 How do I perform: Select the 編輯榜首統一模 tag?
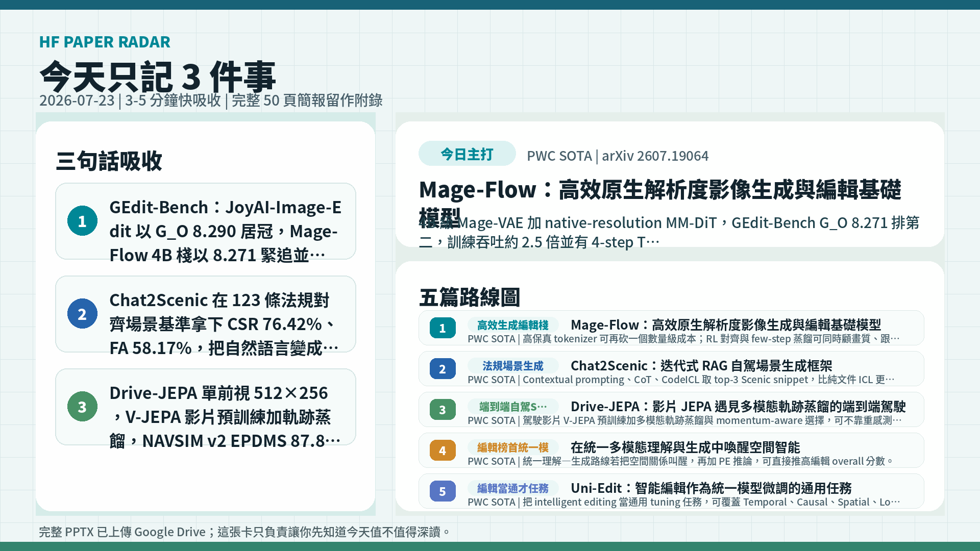tap(513, 447)
